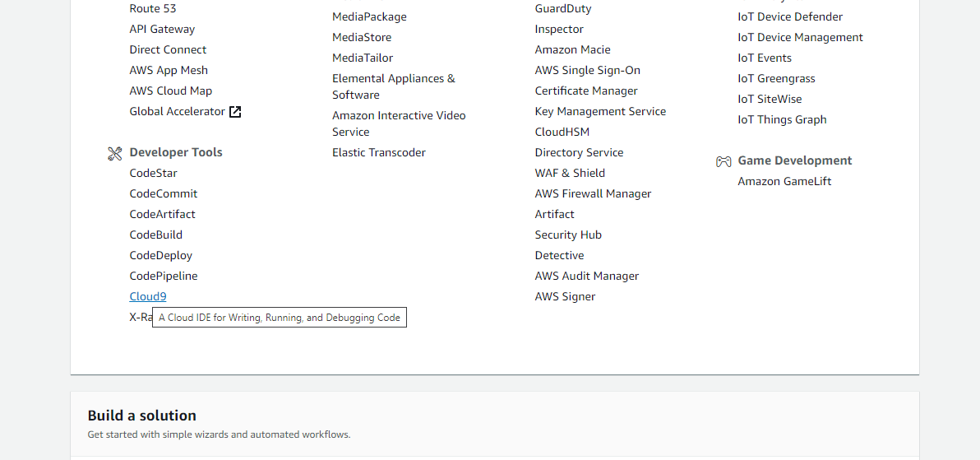
Task: Open Detective service
Action: (559, 256)
